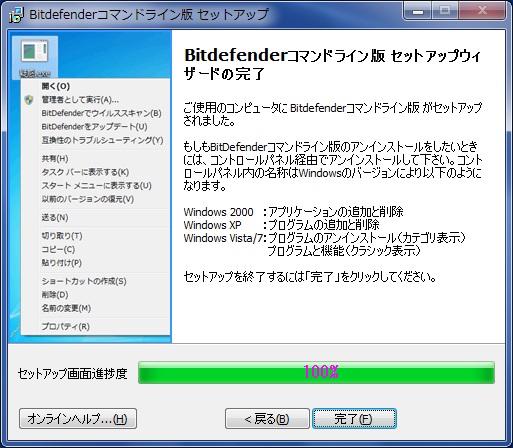Click the Windows Vista/7 line text
Viewport: 513px width, 448px height.
pos(325,238)
